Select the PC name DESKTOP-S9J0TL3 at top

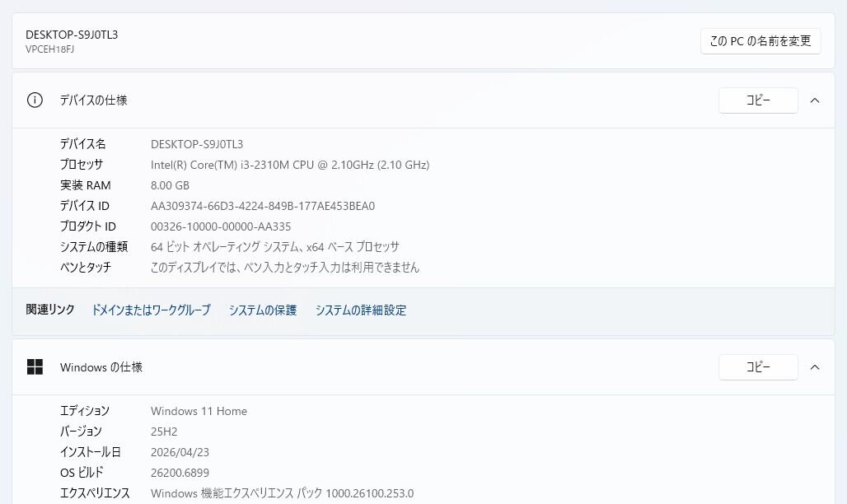(x=72, y=35)
